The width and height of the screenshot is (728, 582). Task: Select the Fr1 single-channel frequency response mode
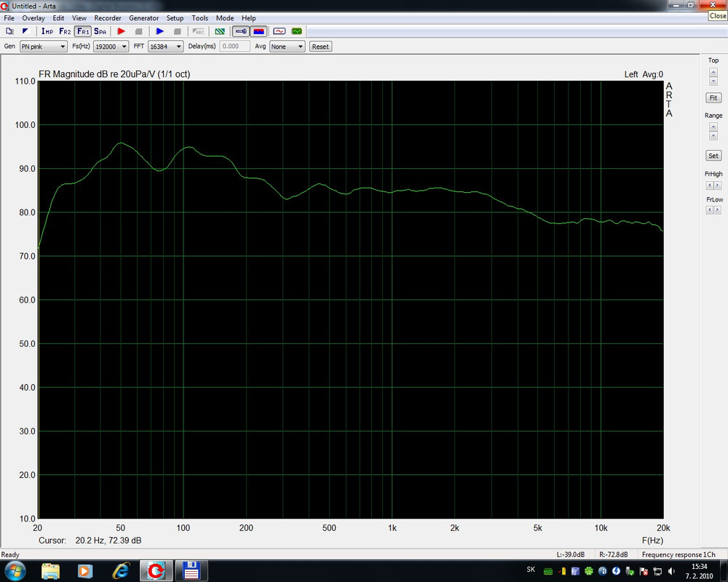(83, 31)
